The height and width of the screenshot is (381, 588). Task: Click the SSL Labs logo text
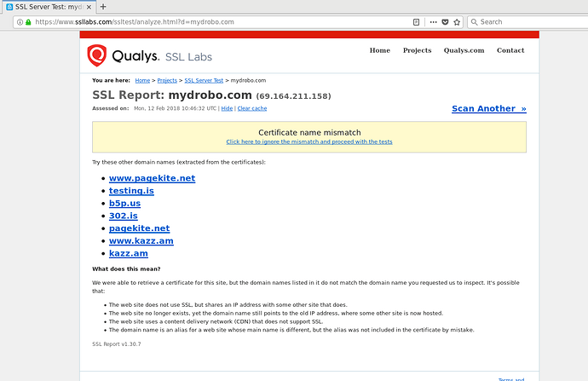(188, 57)
